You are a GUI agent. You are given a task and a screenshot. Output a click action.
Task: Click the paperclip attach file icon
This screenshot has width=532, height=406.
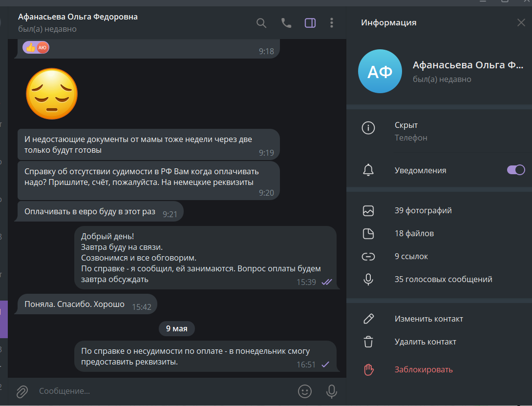tap(22, 391)
